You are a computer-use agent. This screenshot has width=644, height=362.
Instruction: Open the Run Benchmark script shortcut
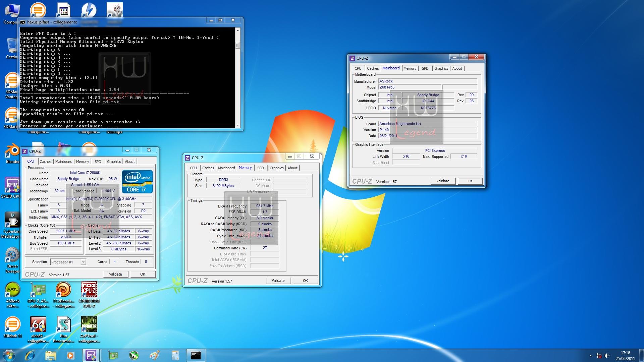pyautogui.click(x=64, y=329)
